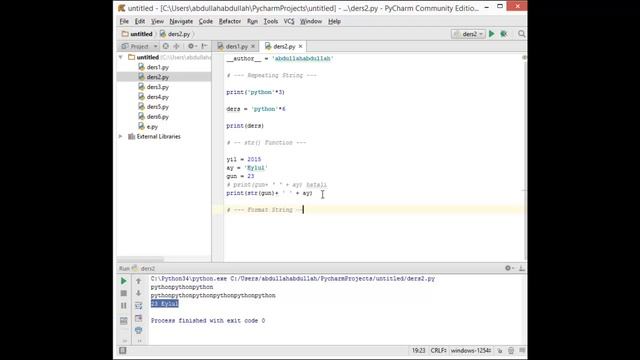Open the Window menu
This screenshot has height=360, width=640.
(311, 21)
